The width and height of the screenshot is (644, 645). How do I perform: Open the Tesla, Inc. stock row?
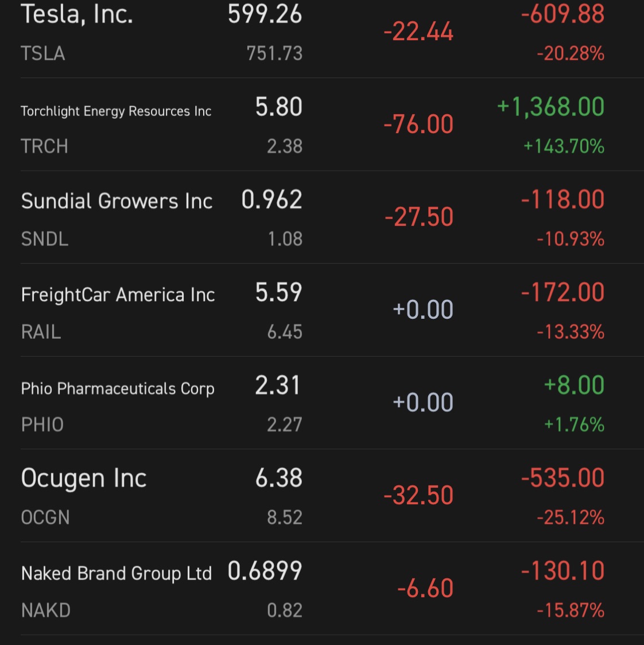click(77, 14)
